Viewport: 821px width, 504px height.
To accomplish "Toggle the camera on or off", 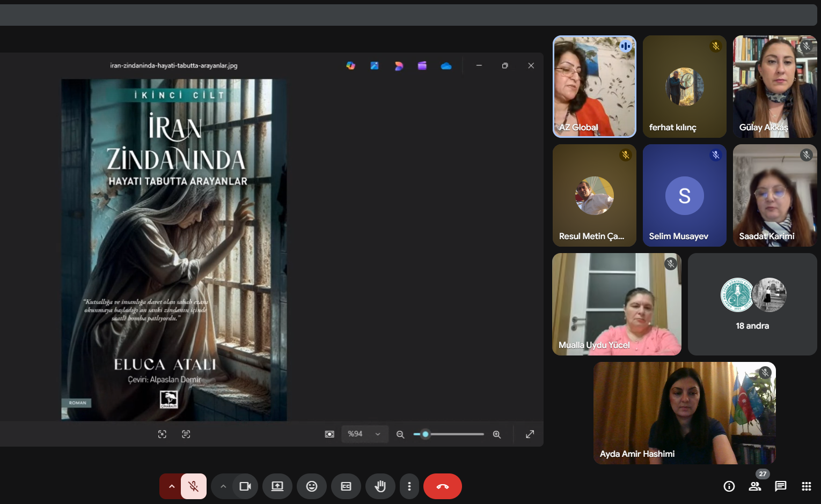I will pyautogui.click(x=245, y=486).
